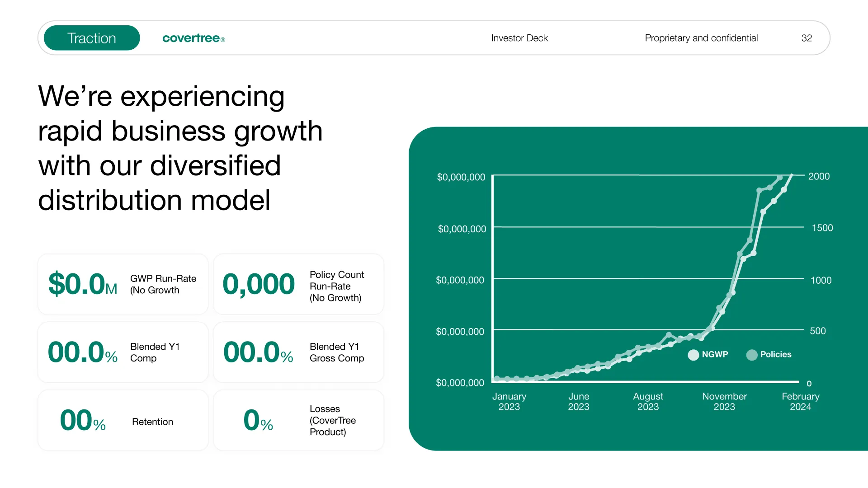Click the NGWP legend color dot
868x488 pixels.
[693, 355]
